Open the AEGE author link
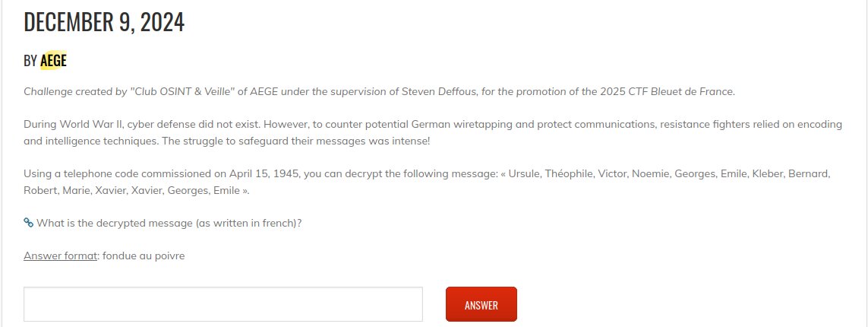The image size is (868, 327). 53,61
